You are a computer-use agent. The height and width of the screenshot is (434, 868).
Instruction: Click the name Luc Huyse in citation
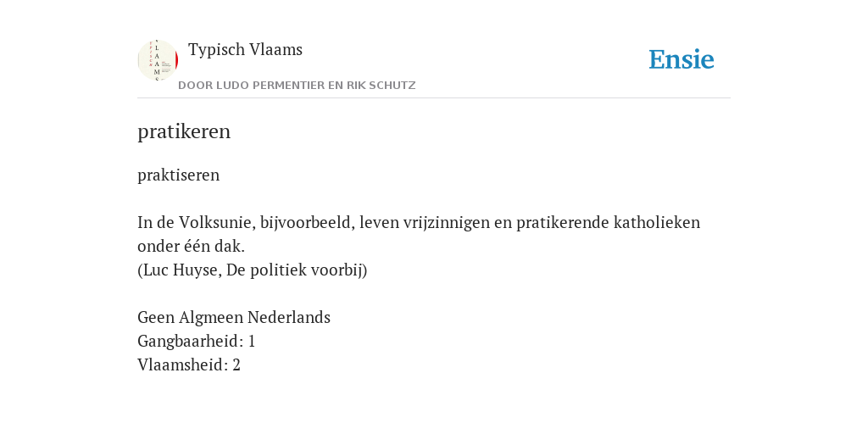click(x=180, y=270)
